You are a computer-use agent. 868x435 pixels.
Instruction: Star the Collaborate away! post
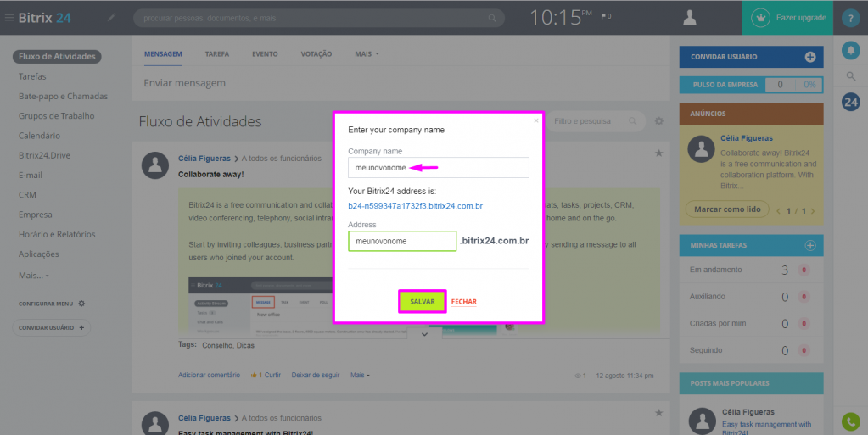[x=658, y=153]
